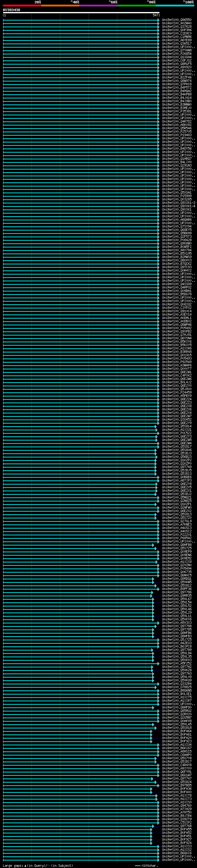Select hit UniRef100_Q01915
Viewport: 197px width, 868px height.
pos(176,355)
